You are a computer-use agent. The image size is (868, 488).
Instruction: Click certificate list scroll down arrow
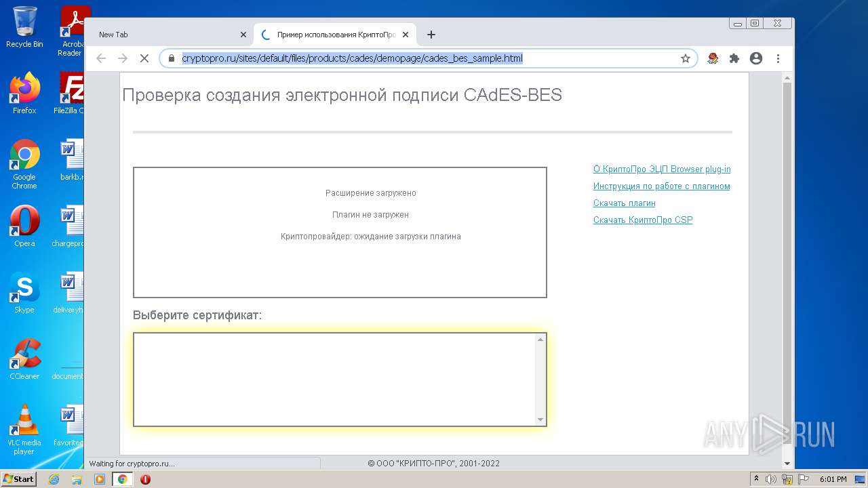[540, 420]
